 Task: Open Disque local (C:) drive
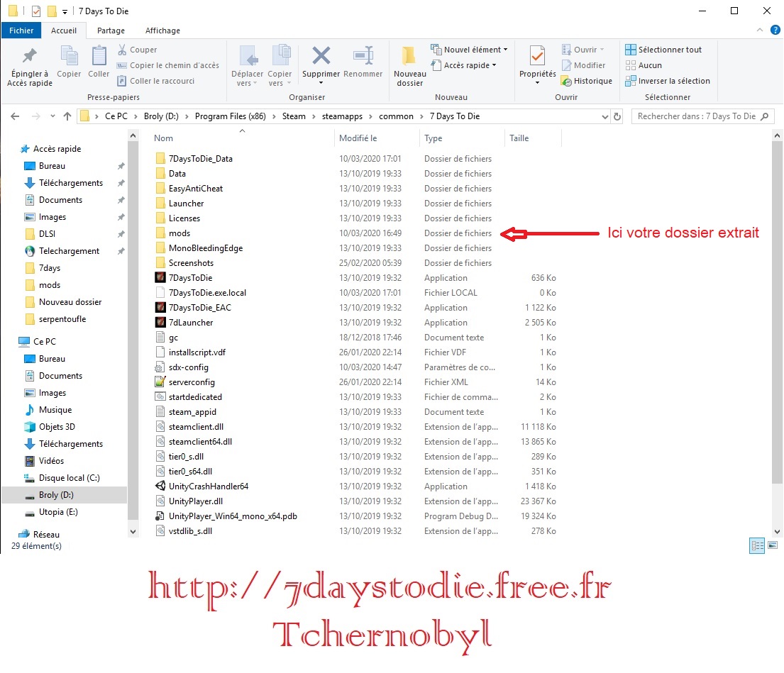pos(69,478)
